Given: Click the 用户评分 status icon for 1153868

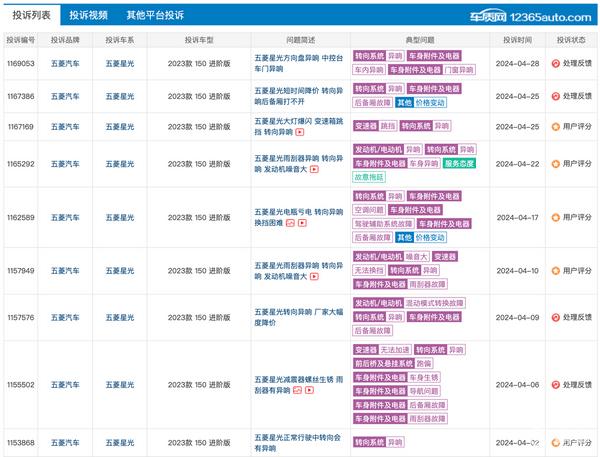Looking at the screenshot, I should tap(556, 442).
